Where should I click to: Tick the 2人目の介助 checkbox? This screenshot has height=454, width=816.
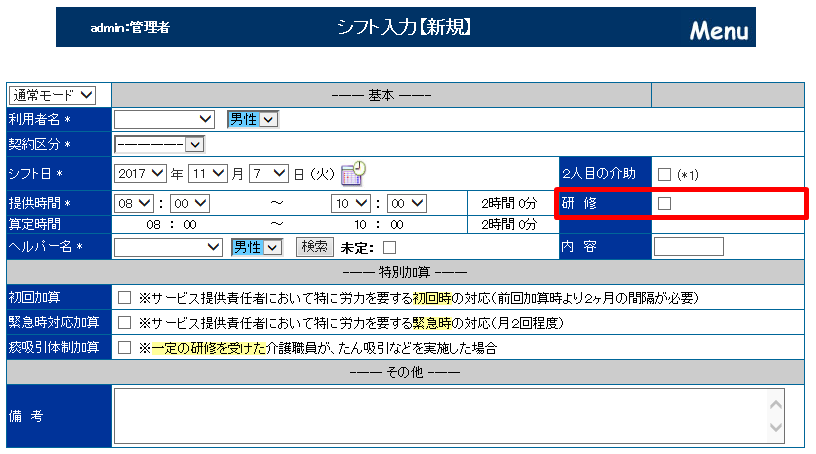click(x=665, y=174)
